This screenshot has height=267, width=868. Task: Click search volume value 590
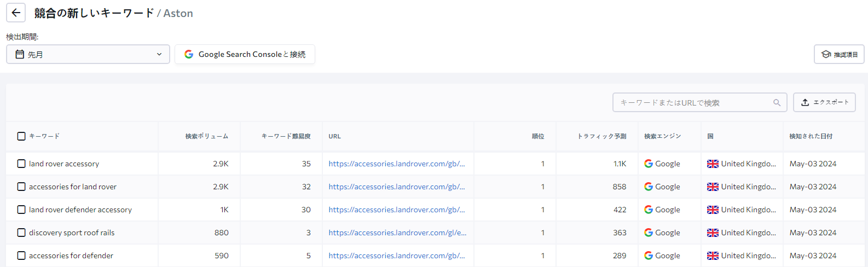pyautogui.click(x=222, y=256)
